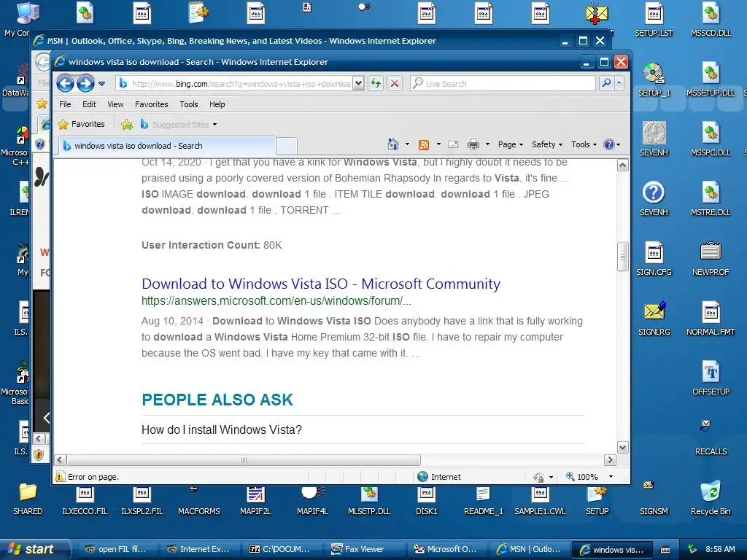The image size is (747, 560).
Task: Select the SEVENH help question mark icon
Action: tap(654, 199)
